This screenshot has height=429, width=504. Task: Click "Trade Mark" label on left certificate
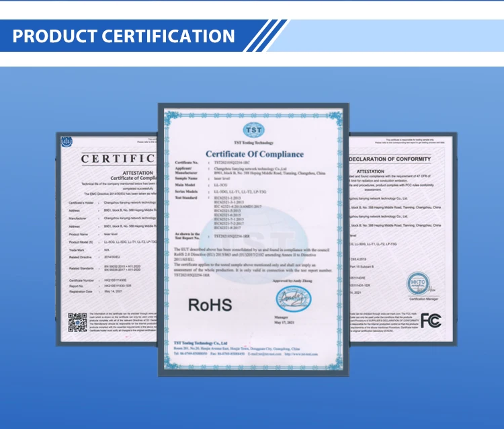[77, 250]
